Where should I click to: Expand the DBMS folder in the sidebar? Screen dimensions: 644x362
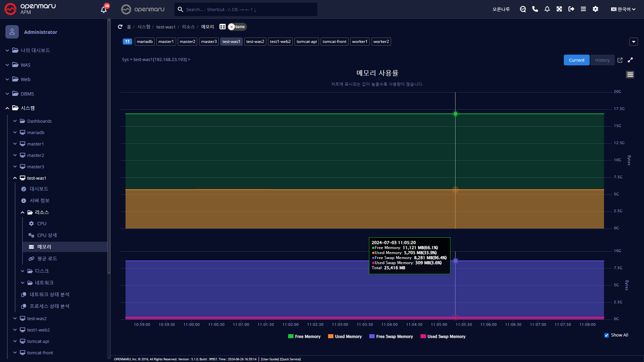coord(27,94)
